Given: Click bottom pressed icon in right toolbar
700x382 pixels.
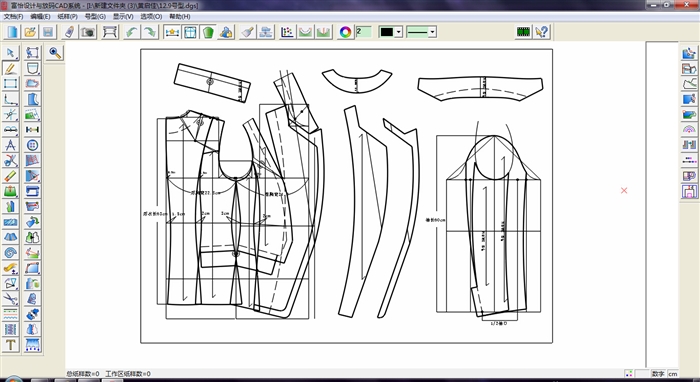Looking at the screenshot, I should pyautogui.click(x=689, y=191).
